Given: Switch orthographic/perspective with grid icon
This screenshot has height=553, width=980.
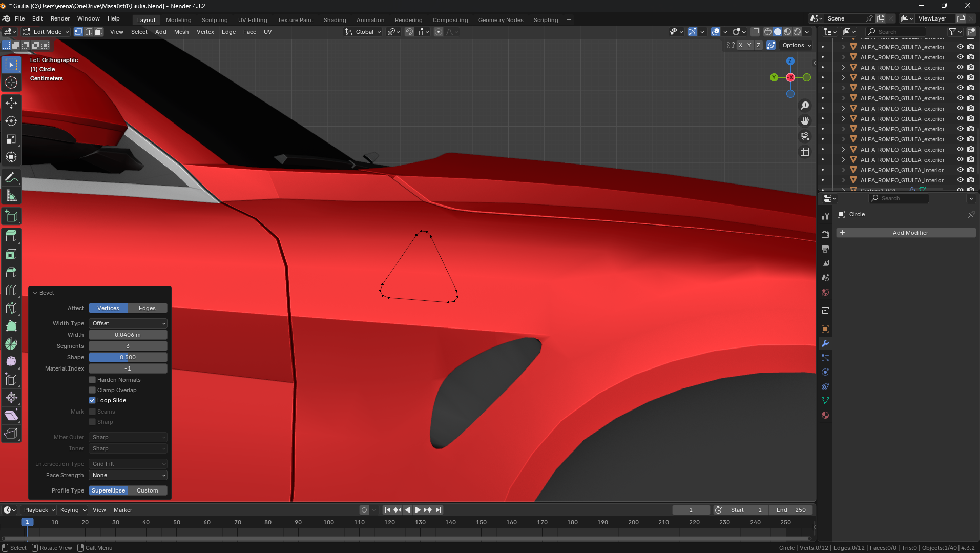Looking at the screenshot, I should [x=805, y=152].
